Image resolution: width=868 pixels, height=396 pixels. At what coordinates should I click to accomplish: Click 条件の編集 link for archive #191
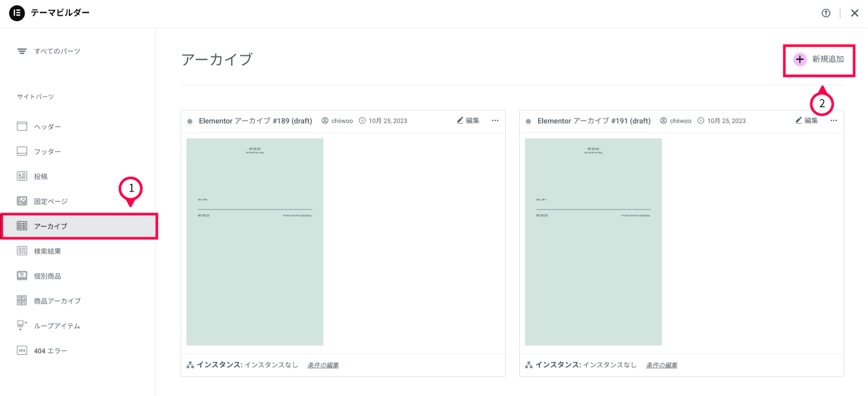pyautogui.click(x=661, y=365)
